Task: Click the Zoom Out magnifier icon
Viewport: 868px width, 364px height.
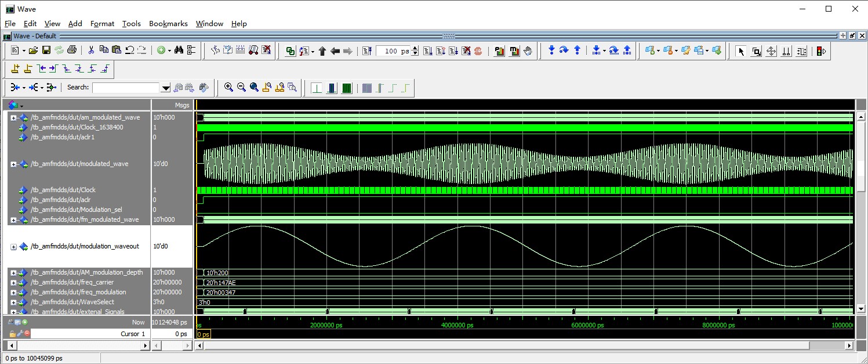Action: 241,88
